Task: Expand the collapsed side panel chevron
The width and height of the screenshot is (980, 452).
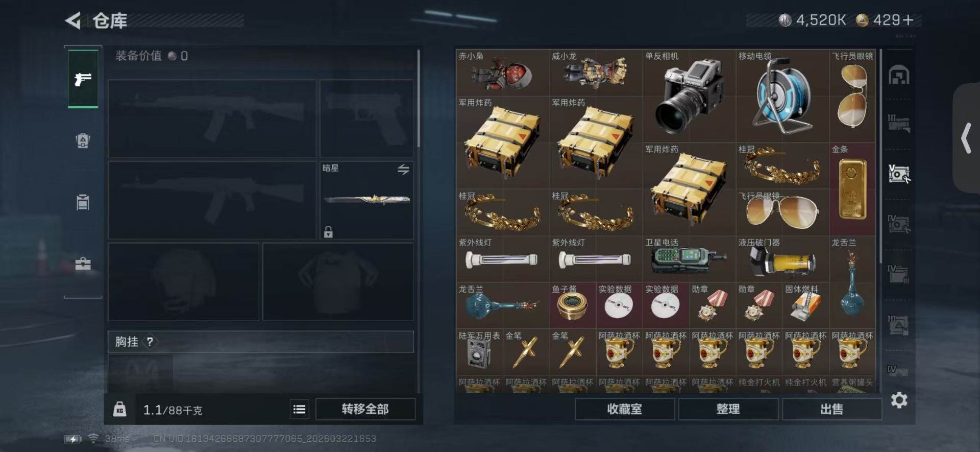Action: (x=966, y=138)
